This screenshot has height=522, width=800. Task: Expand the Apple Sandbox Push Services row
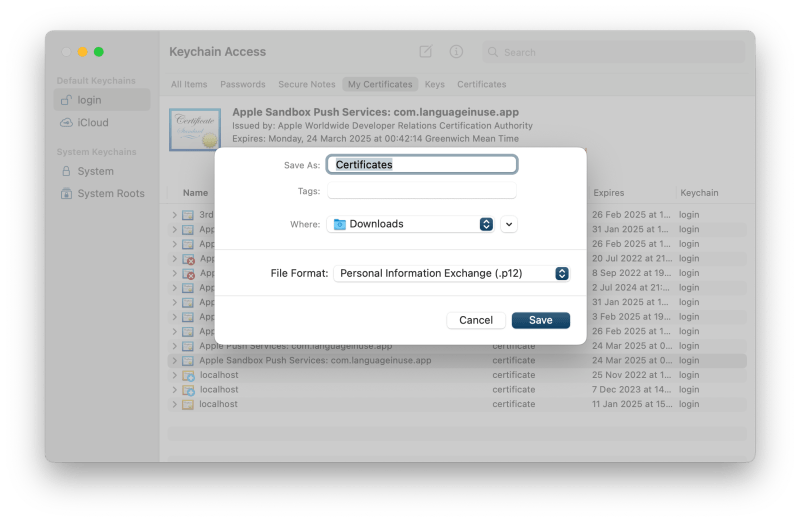pos(174,360)
